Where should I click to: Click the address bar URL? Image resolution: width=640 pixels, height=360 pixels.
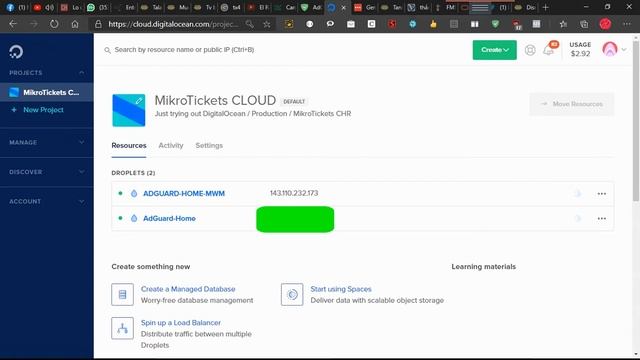pyautogui.click(x=173, y=24)
